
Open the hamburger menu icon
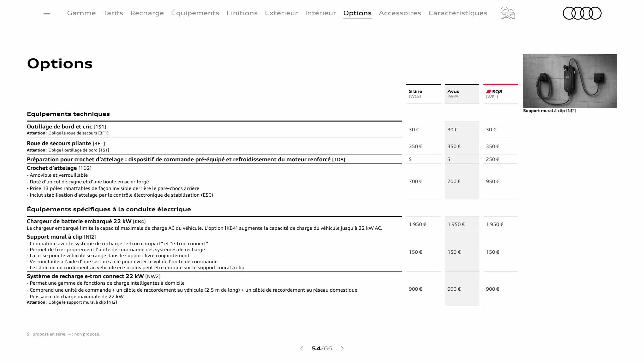[47, 13]
